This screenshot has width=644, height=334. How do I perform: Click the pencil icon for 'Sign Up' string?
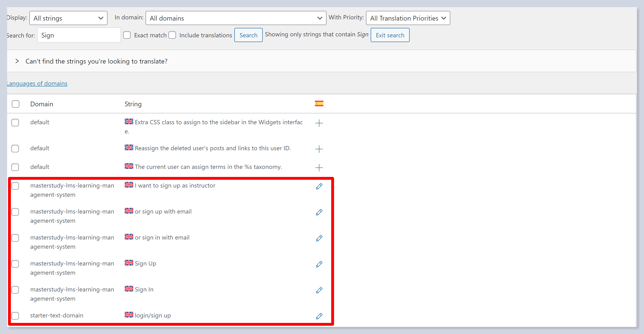(319, 264)
